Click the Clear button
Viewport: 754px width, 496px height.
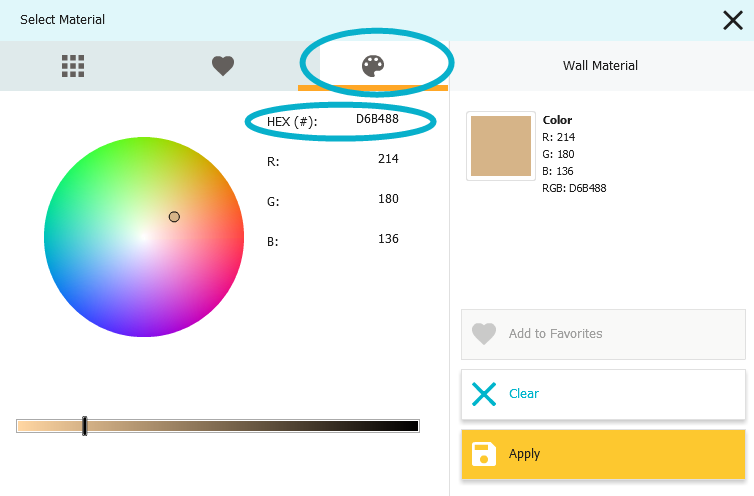point(603,394)
